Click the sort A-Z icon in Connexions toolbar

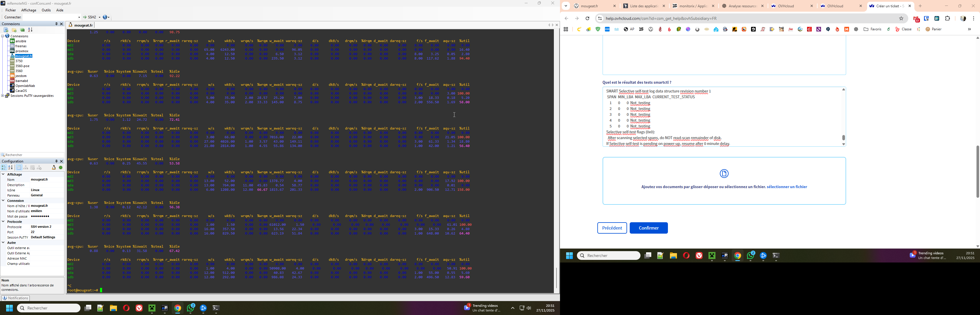click(30, 30)
